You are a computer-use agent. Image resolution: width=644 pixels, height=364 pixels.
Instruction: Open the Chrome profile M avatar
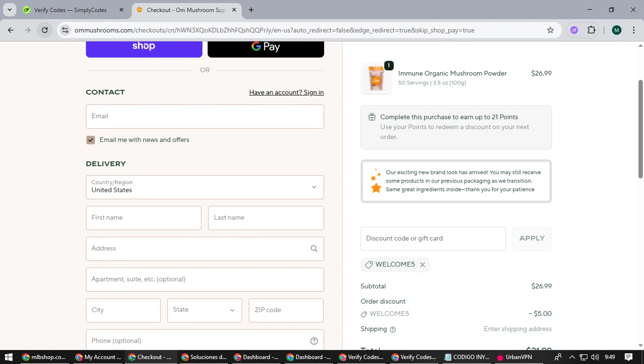pyautogui.click(x=617, y=30)
